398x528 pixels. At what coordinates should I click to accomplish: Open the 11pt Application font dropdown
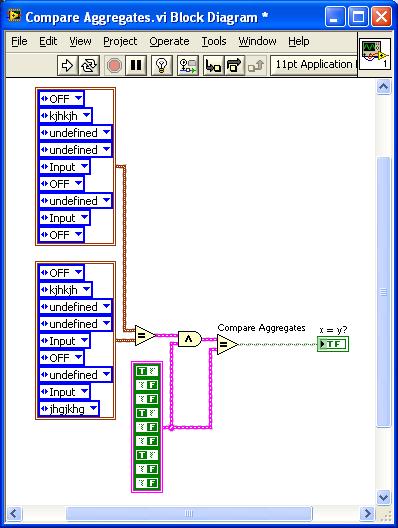[x=313, y=65]
